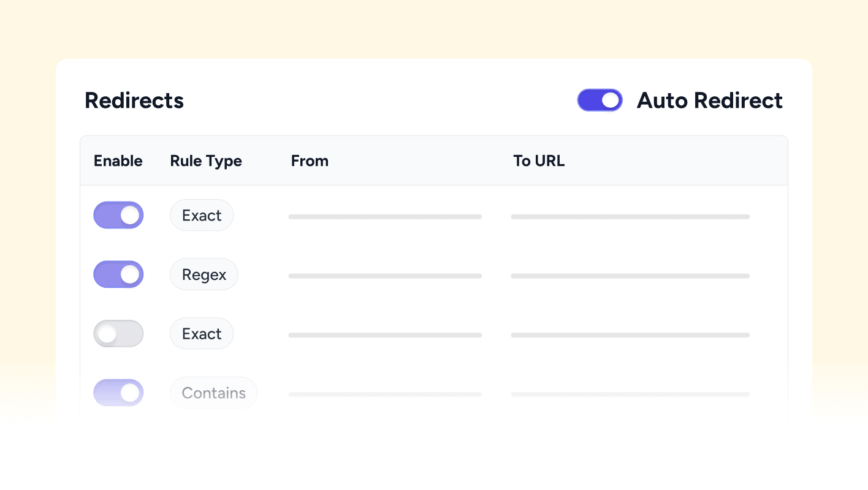This screenshot has height=490, width=868.
Task: Turn off the Regex rule toggle
Action: pos(118,274)
